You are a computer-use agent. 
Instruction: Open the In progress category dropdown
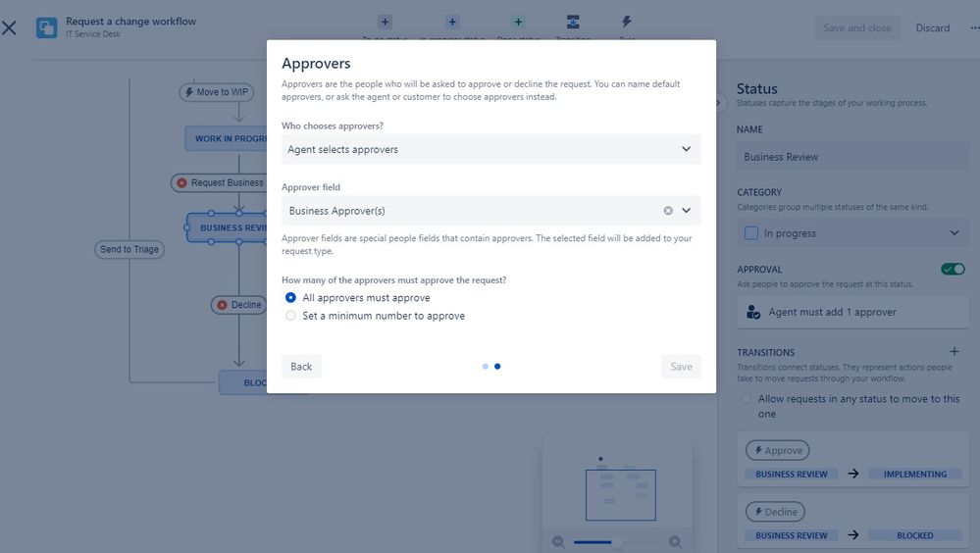[x=852, y=233]
